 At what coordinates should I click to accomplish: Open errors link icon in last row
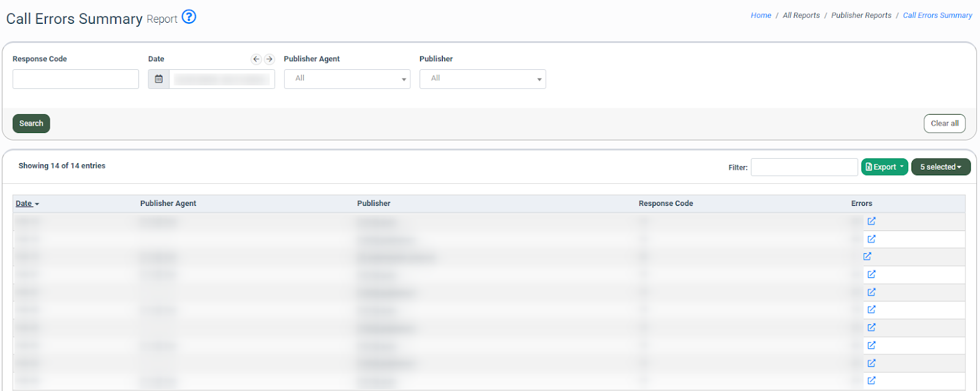click(872, 381)
